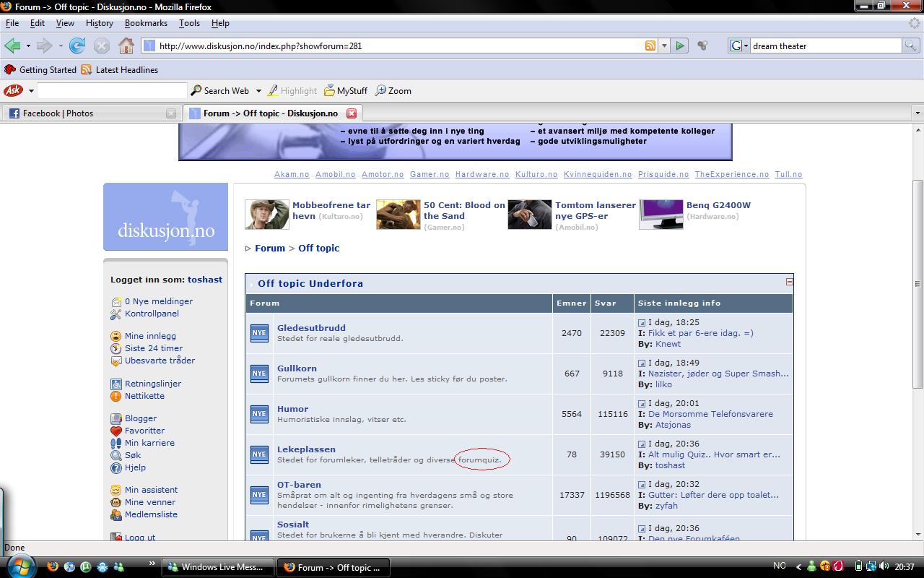Click the Mine innlegg smiley icon
Image resolution: width=924 pixels, height=578 pixels.
pos(115,336)
